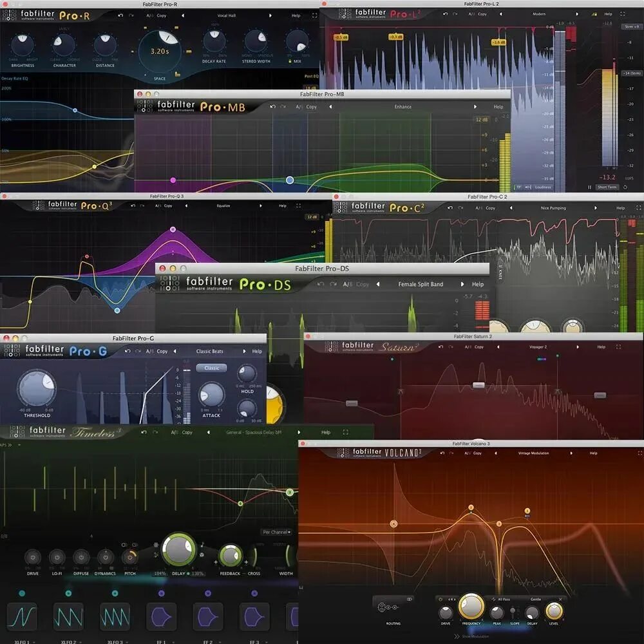Screen dimensions: 644x644
Task: Click Copy in the Pro-MB toolbar
Action: 311,107
